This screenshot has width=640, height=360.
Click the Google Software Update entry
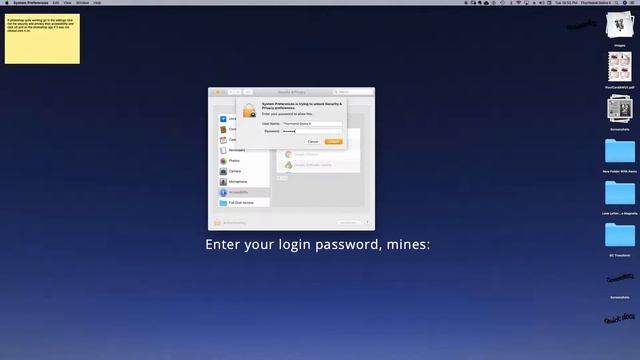[318, 165]
